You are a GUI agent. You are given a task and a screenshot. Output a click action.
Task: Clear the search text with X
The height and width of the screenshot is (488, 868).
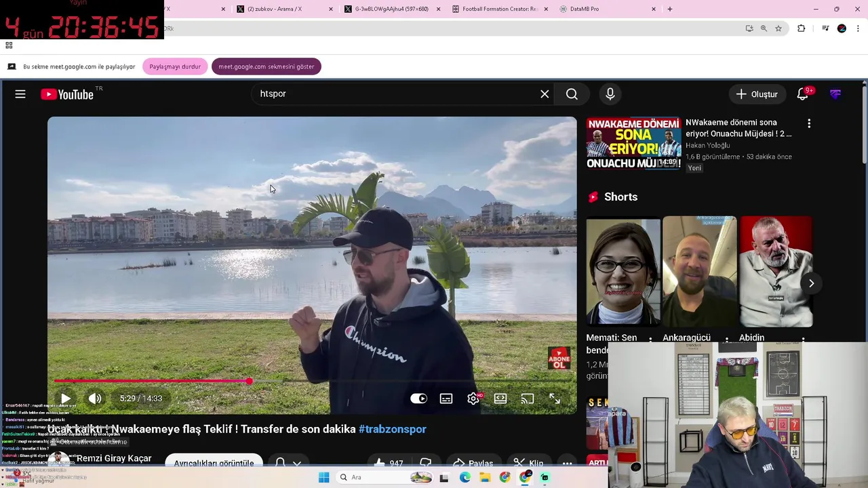coord(545,94)
